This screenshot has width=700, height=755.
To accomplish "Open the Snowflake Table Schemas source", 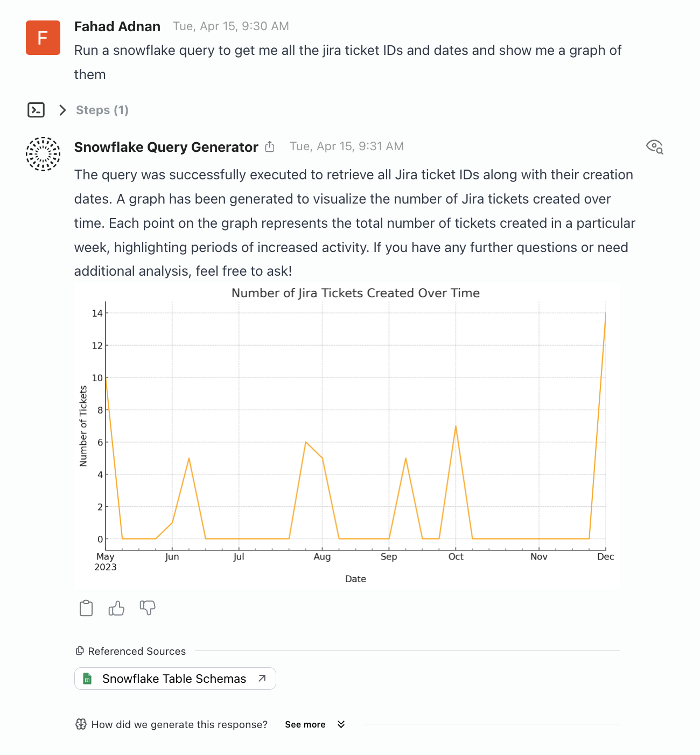I will click(174, 679).
